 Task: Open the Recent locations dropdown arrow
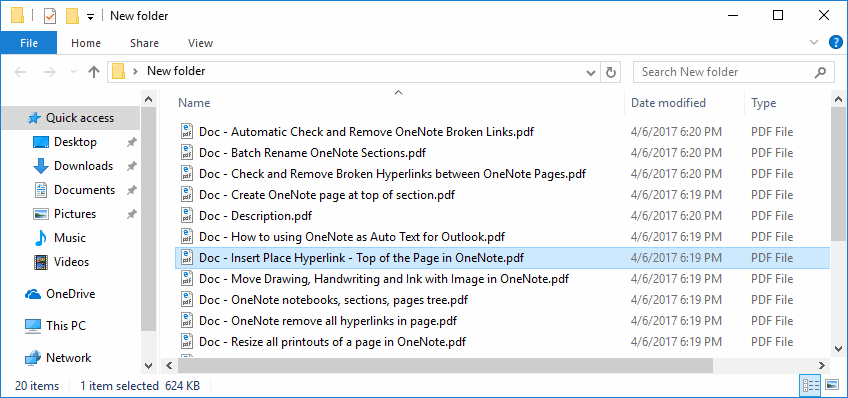coord(74,72)
